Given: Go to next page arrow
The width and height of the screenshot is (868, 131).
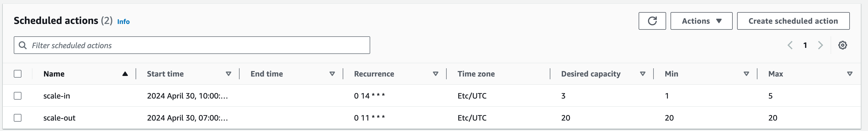Looking at the screenshot, I should pyautogui.click(x=820, y=45).
